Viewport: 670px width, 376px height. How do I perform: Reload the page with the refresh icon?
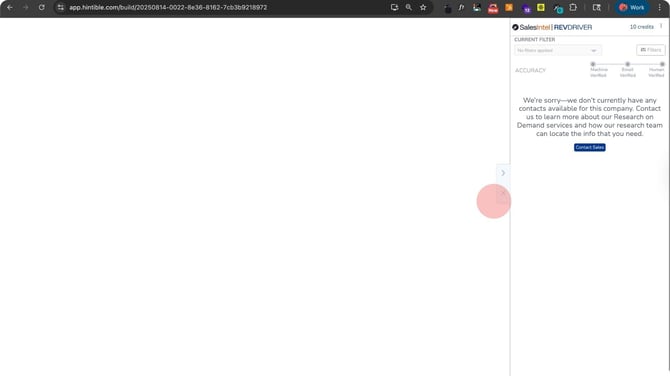41,7
